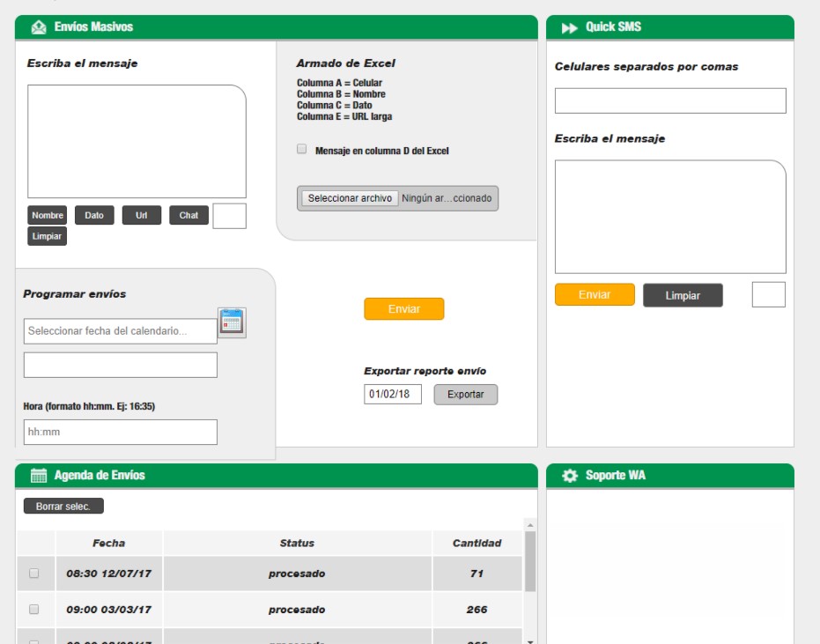The height and width of the screenshot is (644, 820).
Task: Click the hh:mm time input field
Action: 121,433
